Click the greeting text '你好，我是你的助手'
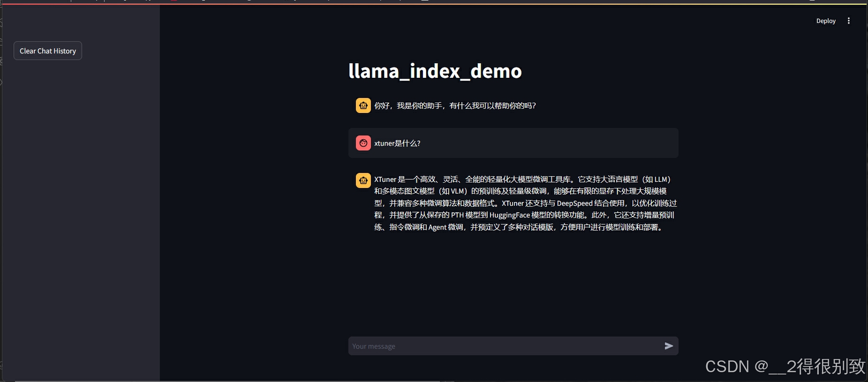The width and height of the screenshot is (868, 382). pyautogui.click(x=408, y=106)
